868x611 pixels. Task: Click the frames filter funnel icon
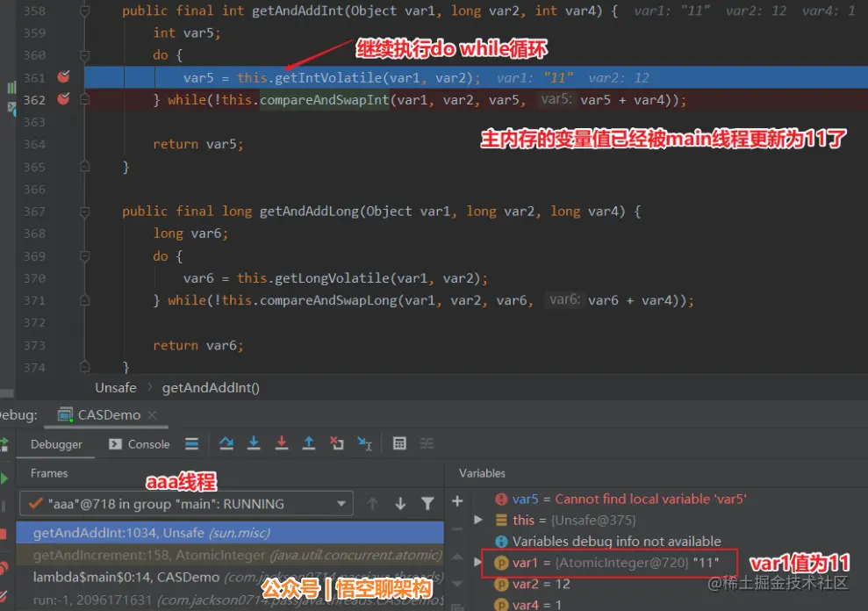(427, 504)
